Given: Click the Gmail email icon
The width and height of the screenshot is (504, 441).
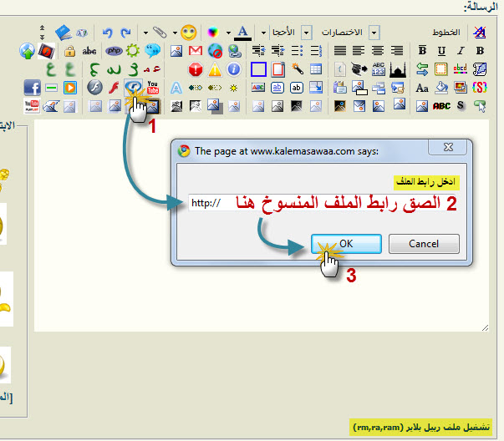Looking at the screenshot, I should pyautogui.click(x=196, y=51).
